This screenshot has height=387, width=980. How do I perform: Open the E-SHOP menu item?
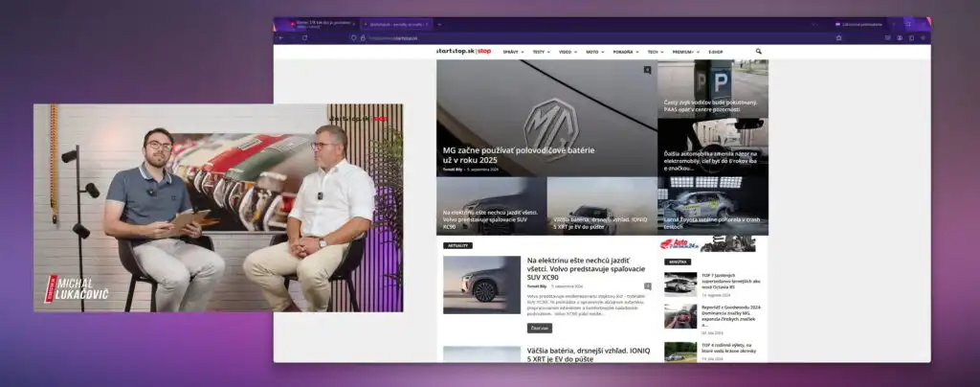pos(716,52)
